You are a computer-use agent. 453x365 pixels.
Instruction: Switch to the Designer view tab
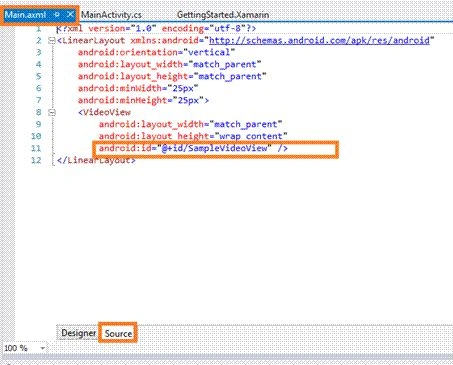tap(78, 333)
